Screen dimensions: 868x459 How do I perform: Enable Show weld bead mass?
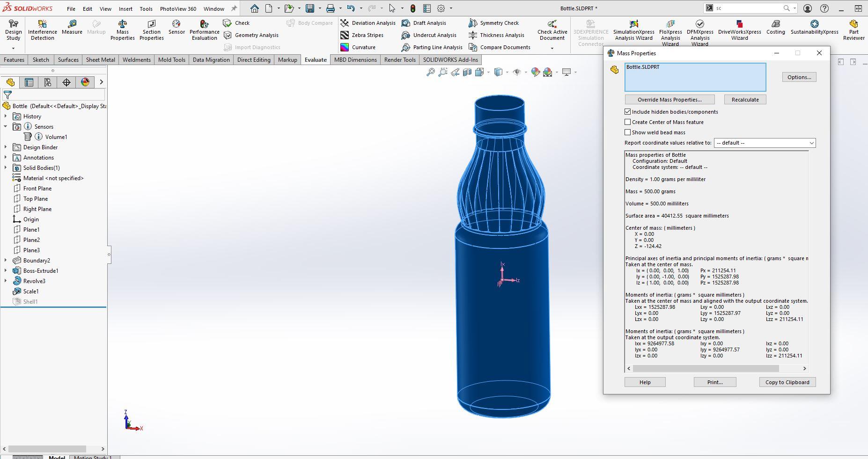(627, 132)
